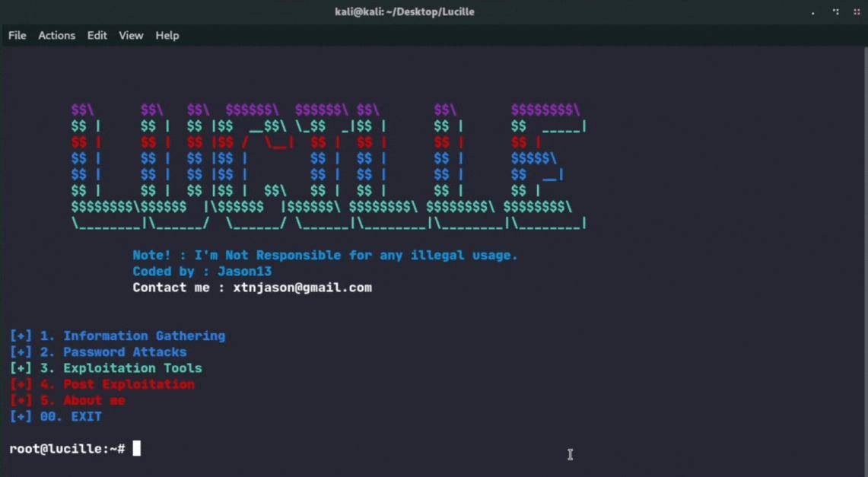Click the xtnjason@gmail.com contact address
Screen dimensions: 868x477
(302, 288)
